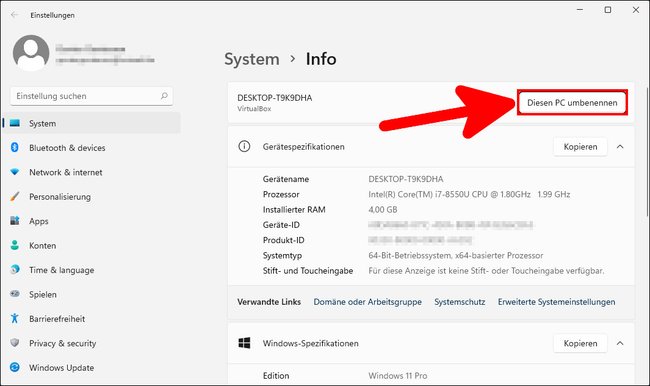
Task: Go to Network & internet settings
Action: 92,172
